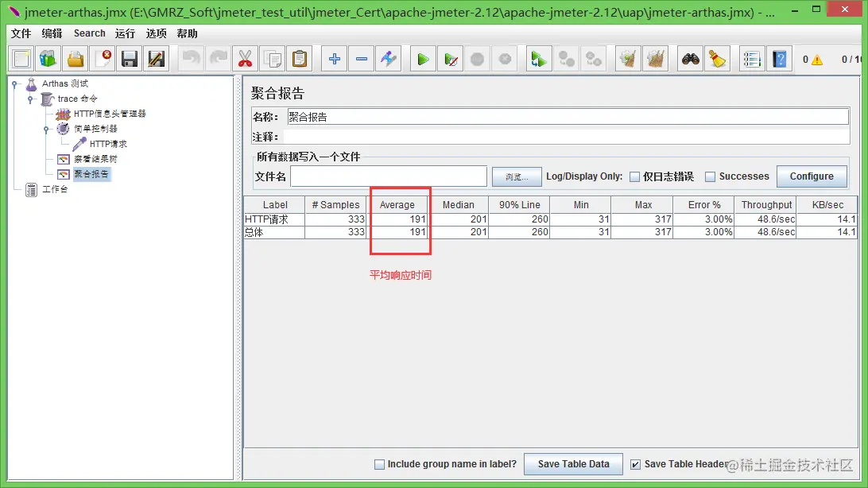
Task: Open the Search menu
Action: click(90, 33)
